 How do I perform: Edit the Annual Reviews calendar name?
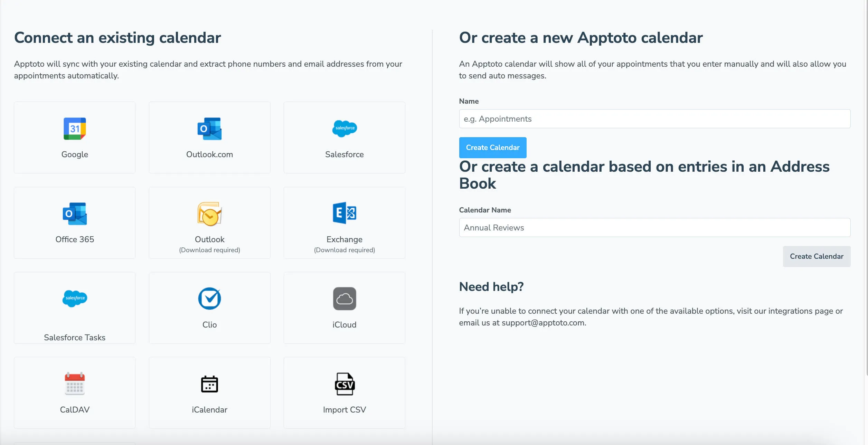coord(654,227)
